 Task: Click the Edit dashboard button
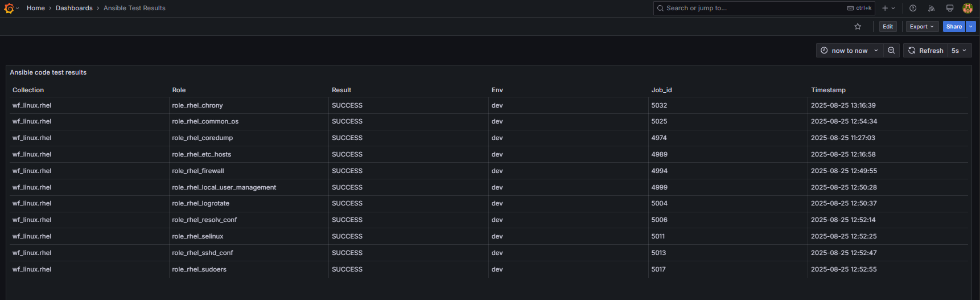[x=888, y=27]
